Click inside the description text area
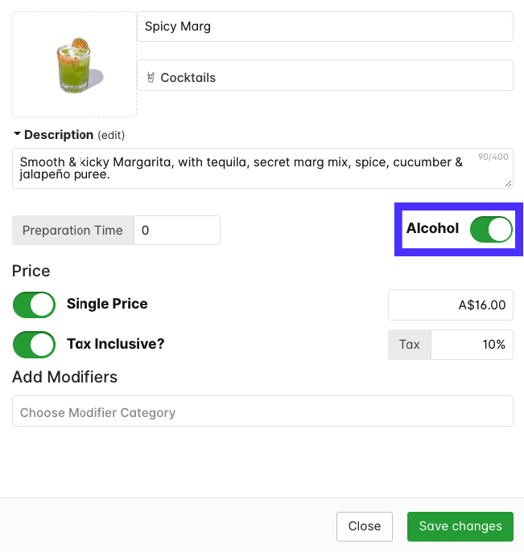 pyautogui.click(x=263, y=168)
